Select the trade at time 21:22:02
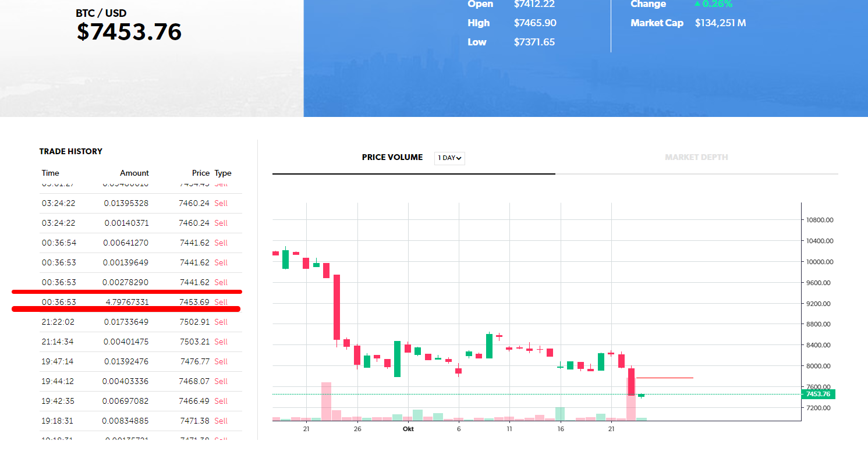The width and height of the screenshot is (868, 462). click(x=59, y=322)
